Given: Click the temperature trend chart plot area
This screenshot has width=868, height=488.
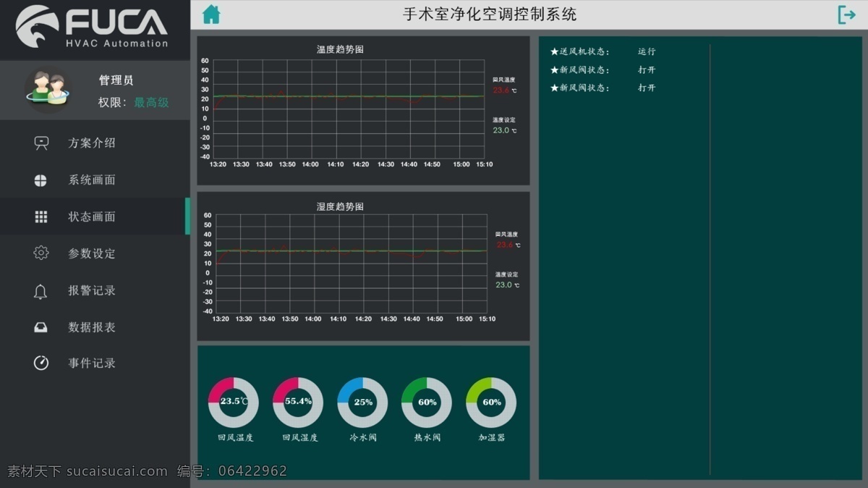Looking at the screenshot, I should (x=349, y=109).
